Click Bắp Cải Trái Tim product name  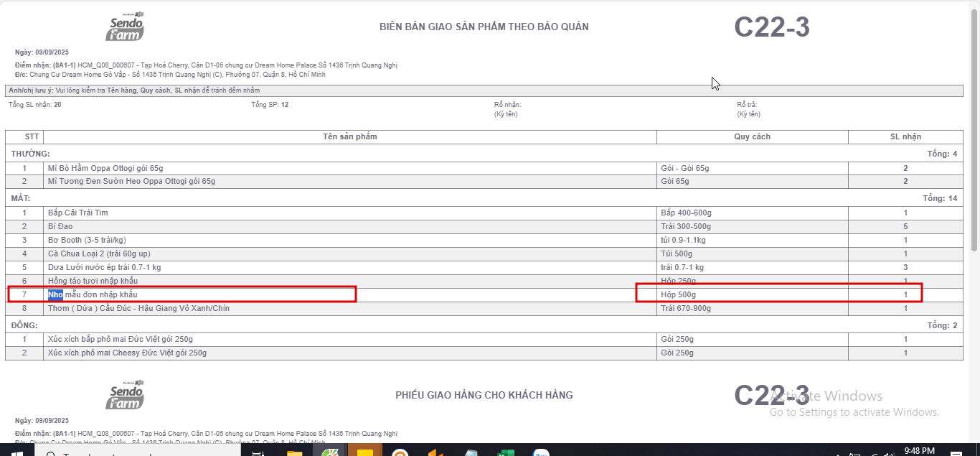(x=78, y=213)
